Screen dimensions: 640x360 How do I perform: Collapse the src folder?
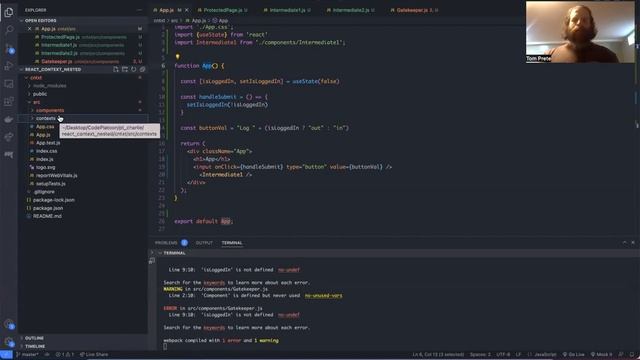click(x=36, y=102)
